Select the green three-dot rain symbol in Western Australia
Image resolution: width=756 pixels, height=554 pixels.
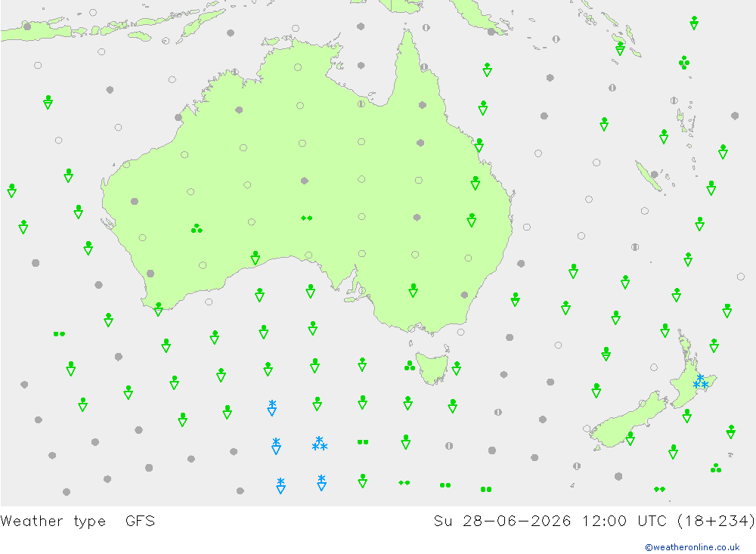(x=197, y=228)
